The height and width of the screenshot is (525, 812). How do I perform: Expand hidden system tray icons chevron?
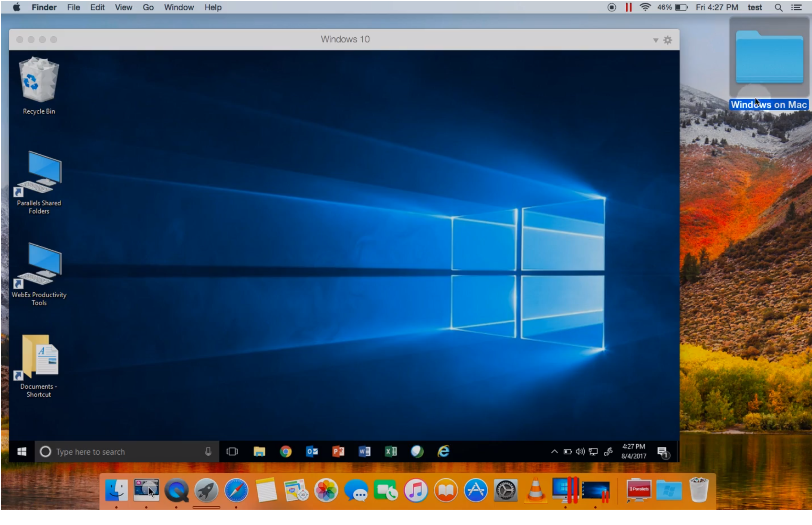coord(554,452)
